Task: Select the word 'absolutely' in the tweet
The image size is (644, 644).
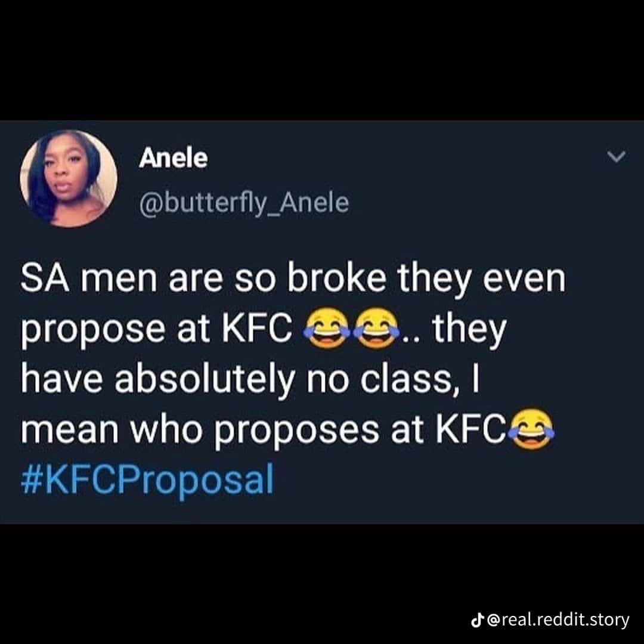Action: point(205,379)
